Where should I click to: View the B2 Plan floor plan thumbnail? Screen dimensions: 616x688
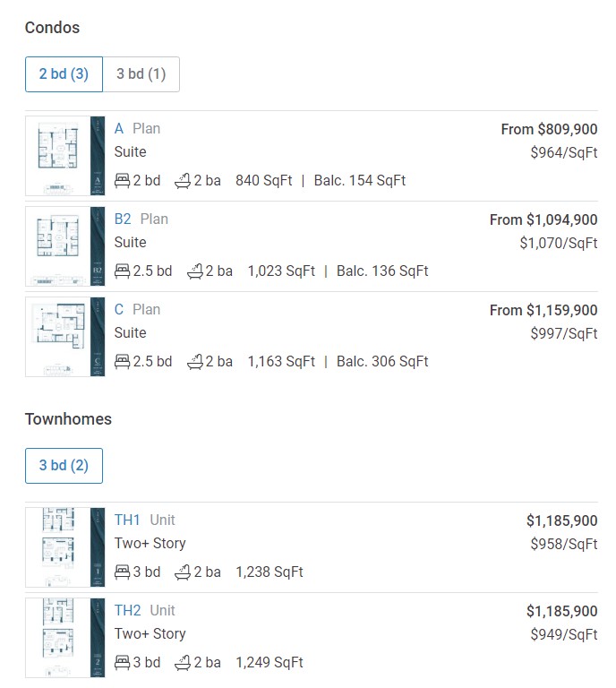(64, 246)
